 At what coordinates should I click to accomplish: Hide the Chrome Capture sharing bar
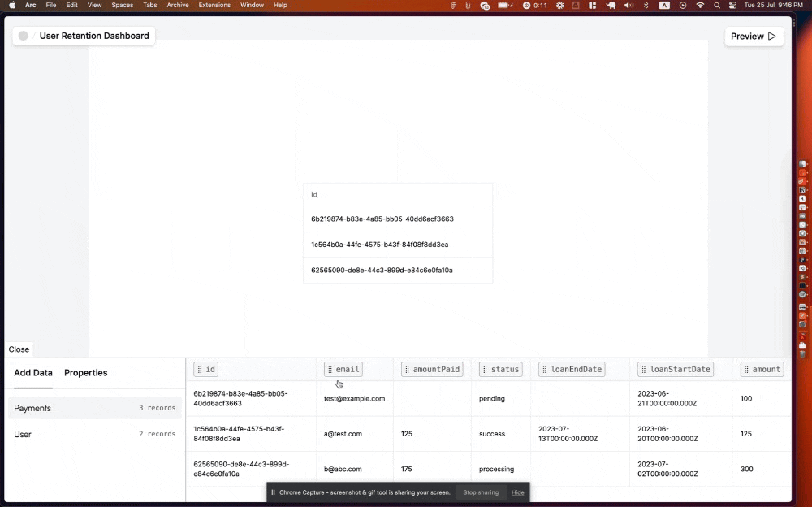(517, 492)
